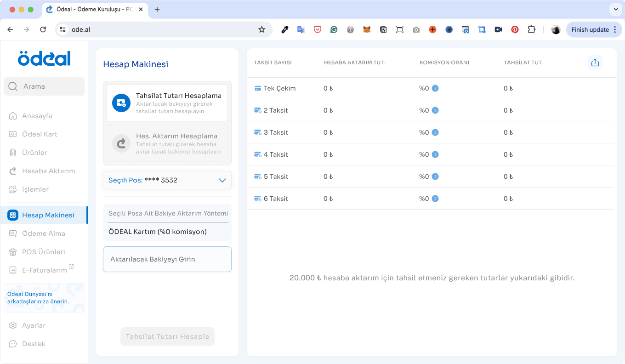Open the MetaMask fox extension

[x=367, y=29]
